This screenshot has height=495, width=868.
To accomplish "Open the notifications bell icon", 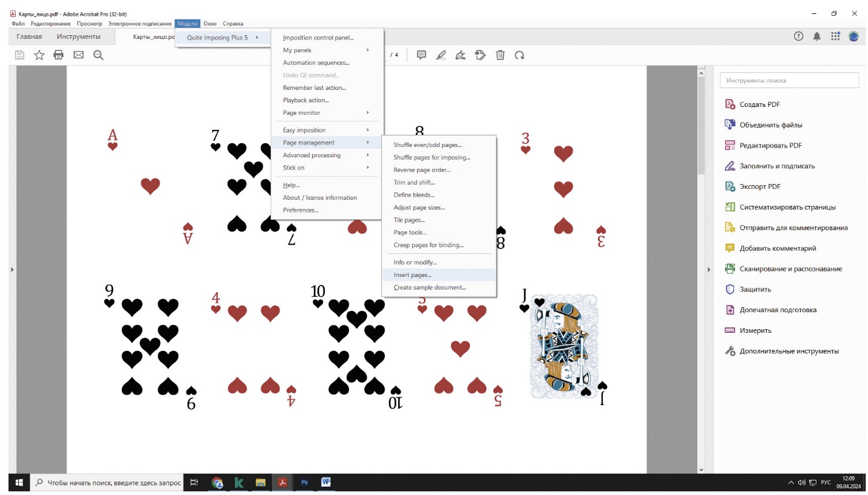I will click(x=817, y=37).
